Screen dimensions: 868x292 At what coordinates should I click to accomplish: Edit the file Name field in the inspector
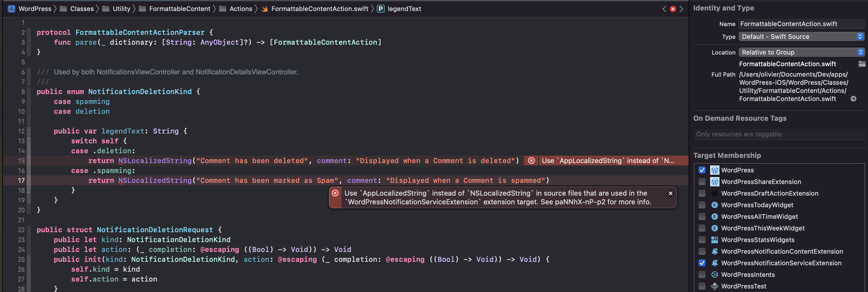(801, 24)
